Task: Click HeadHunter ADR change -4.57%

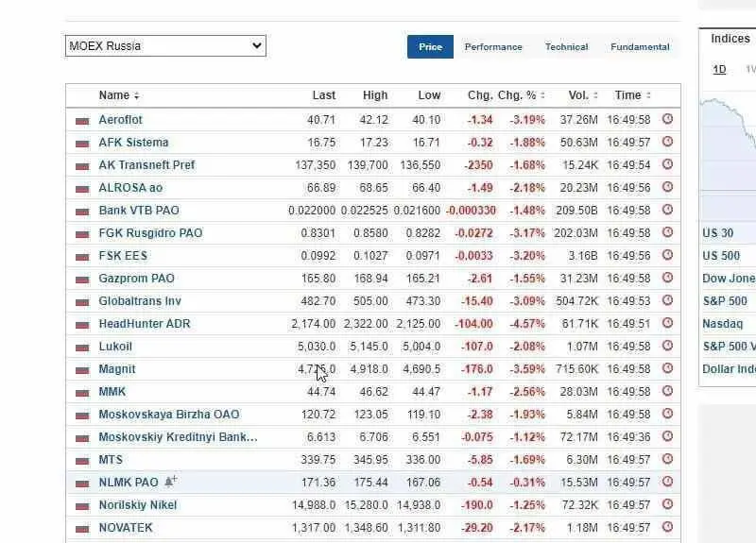Action: tap(527, 323)
